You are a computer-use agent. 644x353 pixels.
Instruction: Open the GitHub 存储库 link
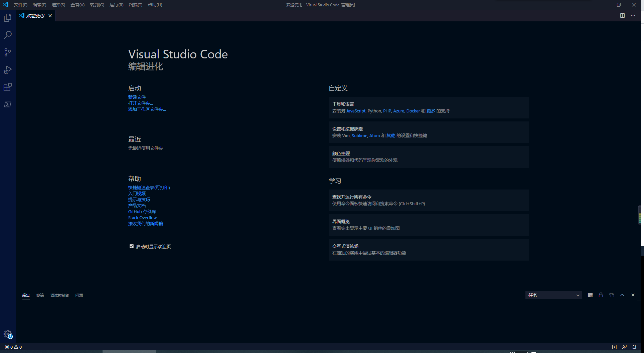coord(142,212)
